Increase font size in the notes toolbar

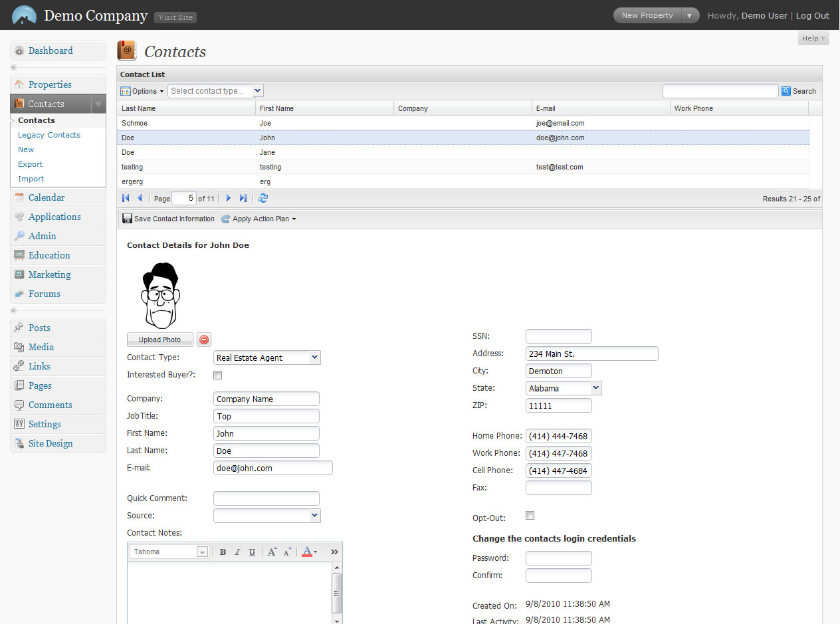tap(271, 552)
